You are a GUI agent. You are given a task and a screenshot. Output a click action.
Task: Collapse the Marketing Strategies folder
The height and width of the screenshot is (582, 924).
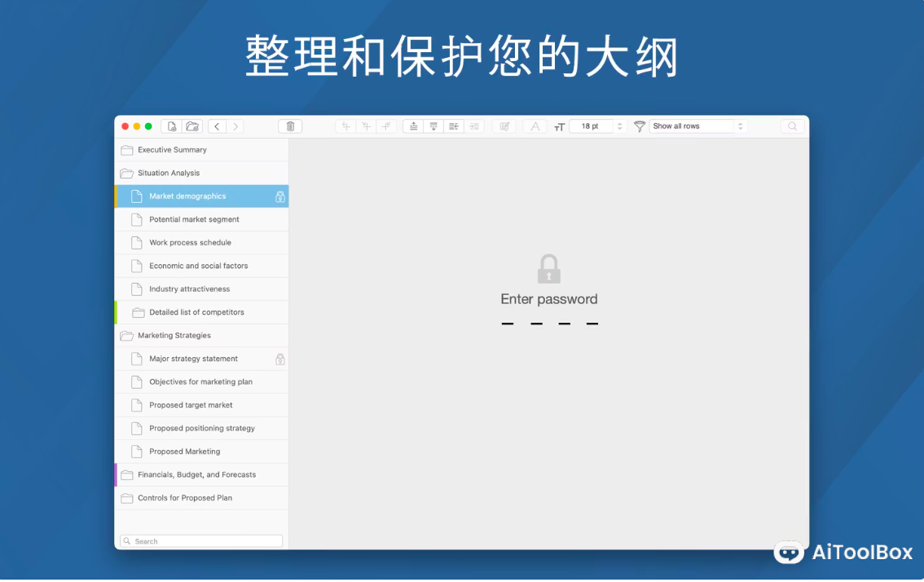(x=126, y=336)
